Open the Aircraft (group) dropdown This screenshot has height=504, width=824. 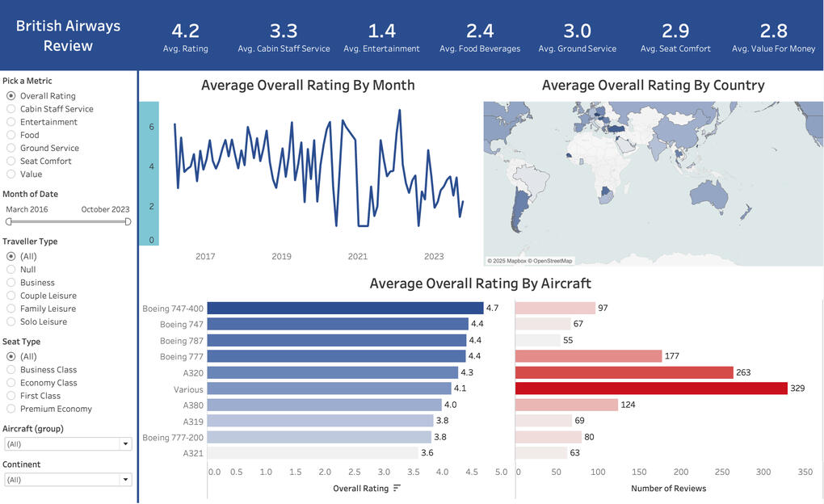(68, 444)
